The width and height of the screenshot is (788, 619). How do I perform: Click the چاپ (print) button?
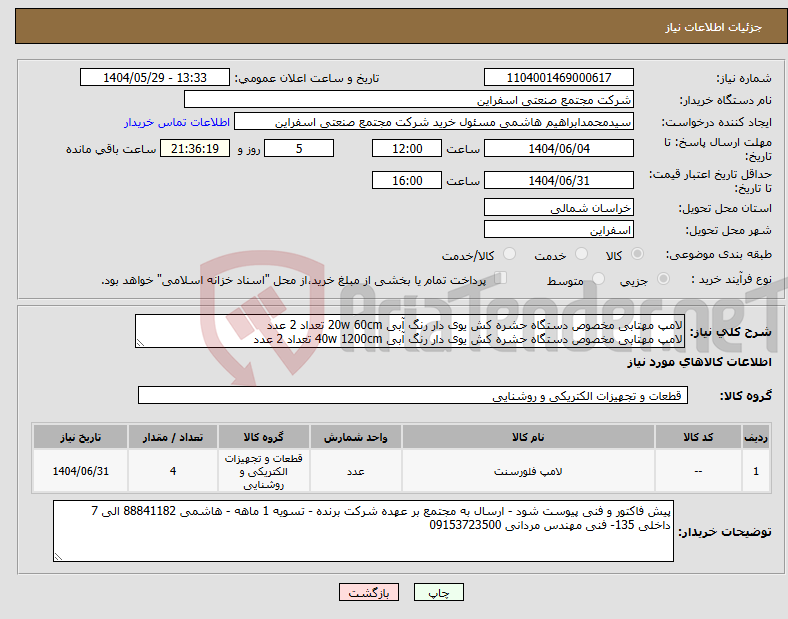[x=438, y=592]
